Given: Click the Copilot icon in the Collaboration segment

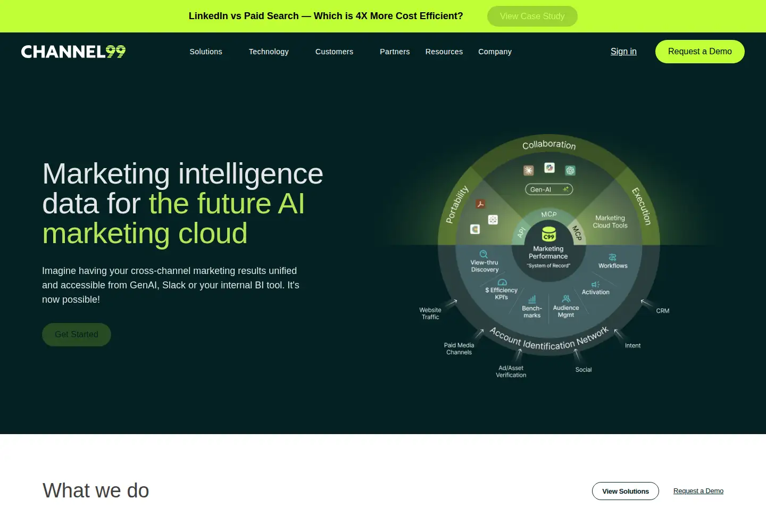Looking at the screenshot, I should pyautogui.click(x=549, y=168).
